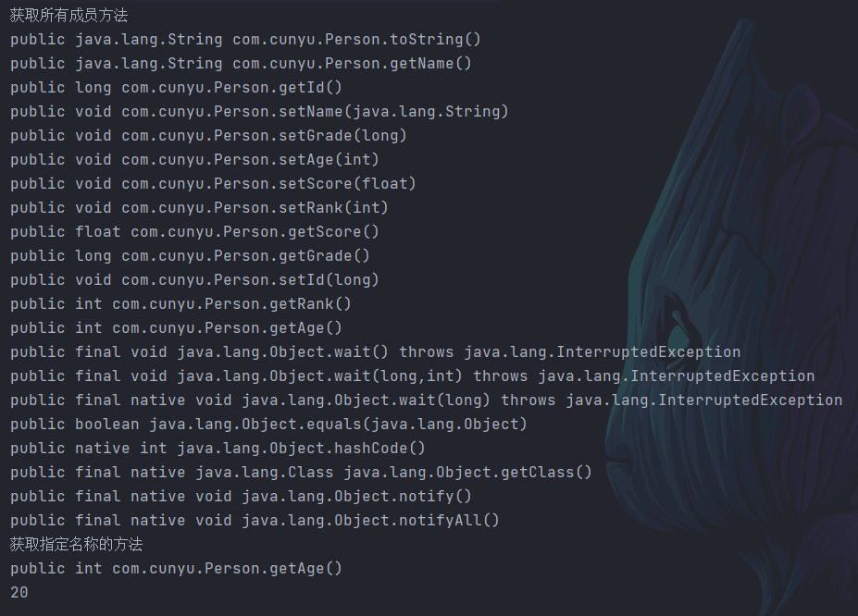Click the setGrade(long) method line
This screenshot has height=616, width=858.
208,136
